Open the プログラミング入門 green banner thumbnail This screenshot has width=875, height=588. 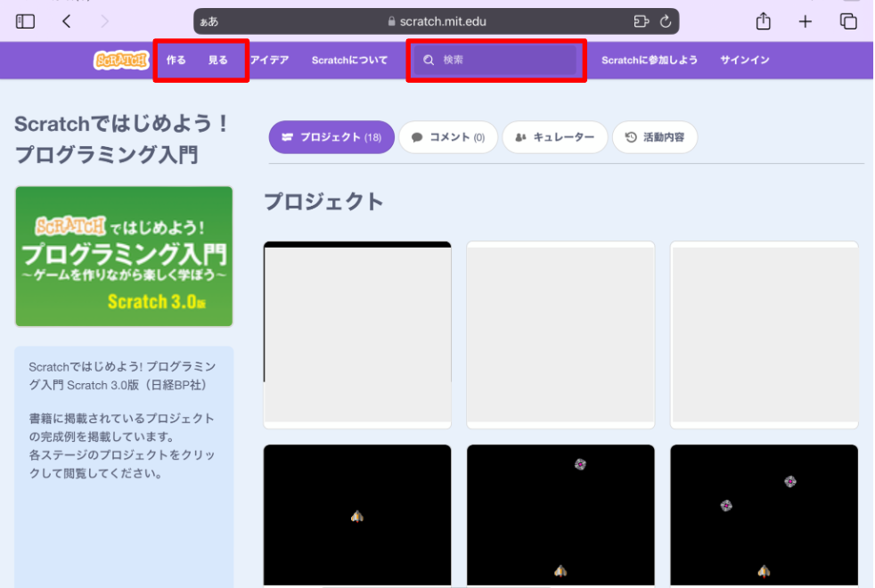click(x=123, y=256)
